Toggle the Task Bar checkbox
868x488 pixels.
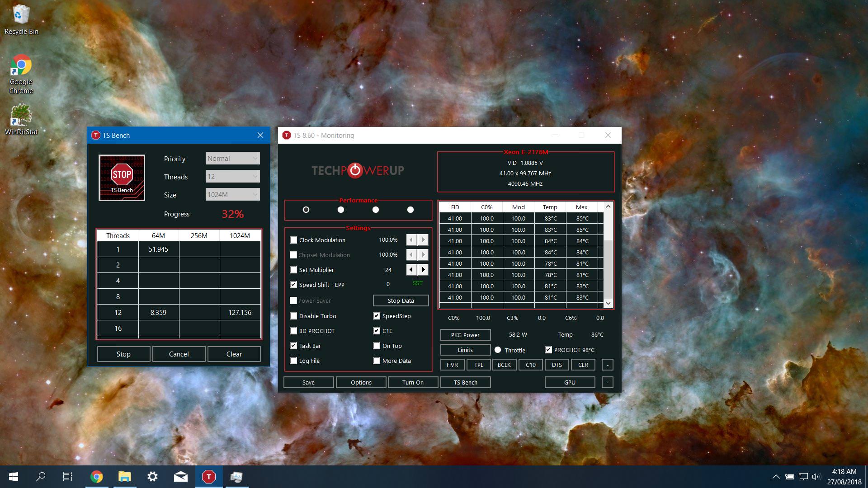click(x=293, y=346)
